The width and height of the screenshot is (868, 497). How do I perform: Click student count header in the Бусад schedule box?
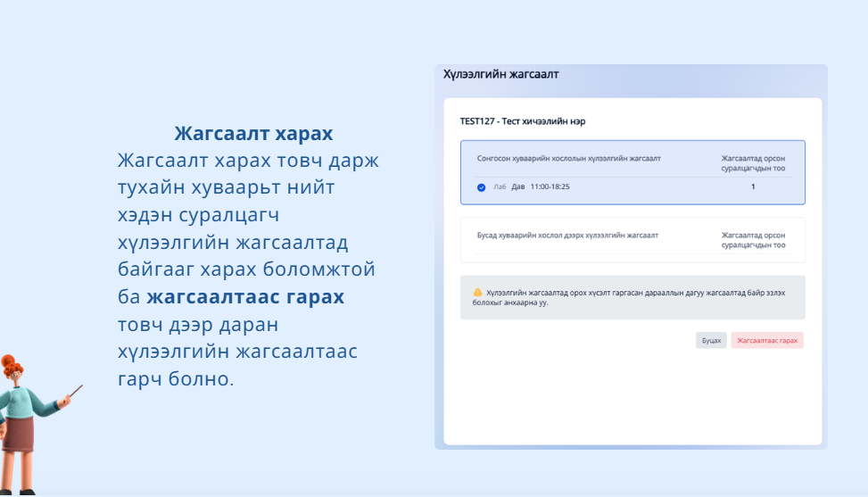753,240
